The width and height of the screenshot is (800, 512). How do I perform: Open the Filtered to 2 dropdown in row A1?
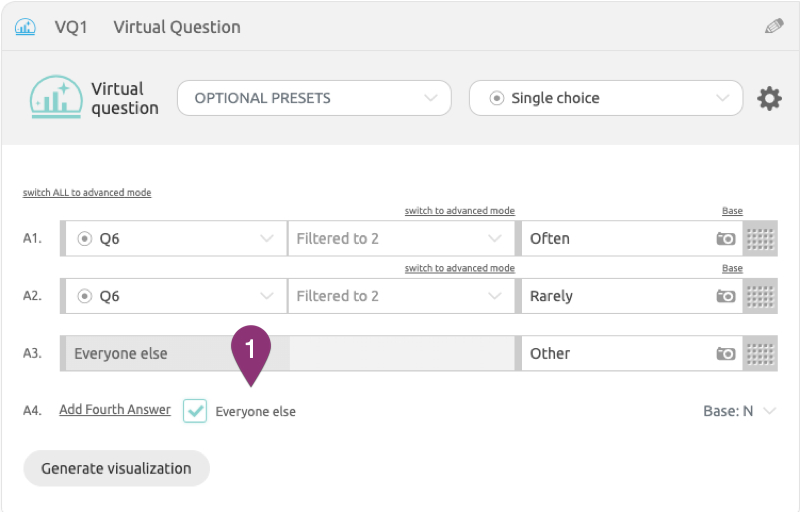(x=402, y=239)
